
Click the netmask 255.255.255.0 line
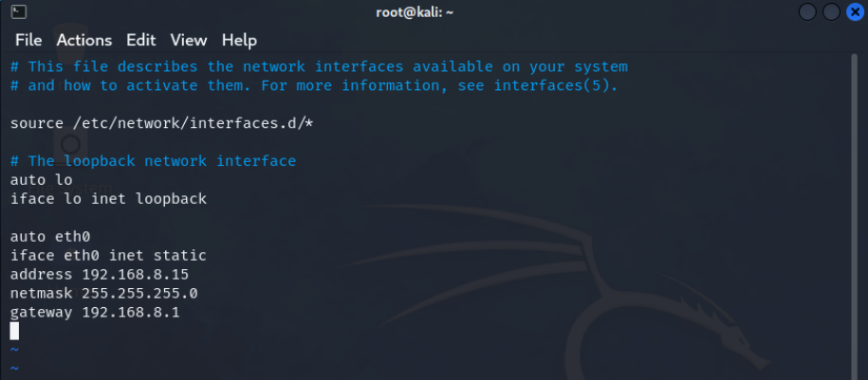[x=103, y=293]
